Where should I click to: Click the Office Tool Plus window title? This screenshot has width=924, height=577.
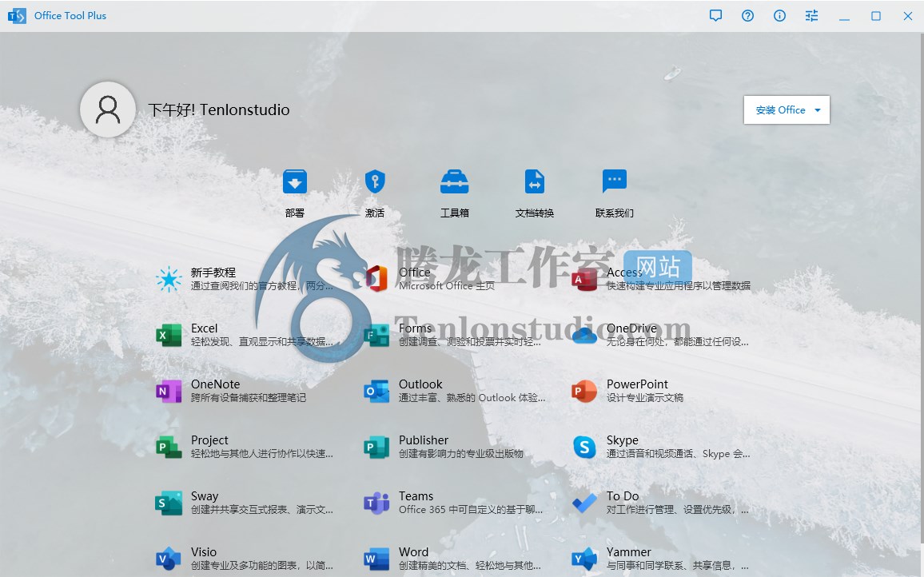[x=70, y=16]
